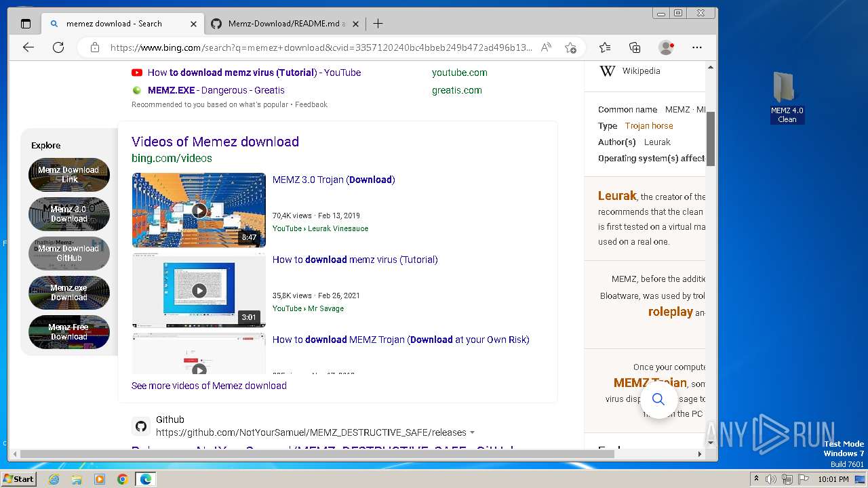Switch to the memez download Search tab
Screen dimensions: 868x488
123,24
